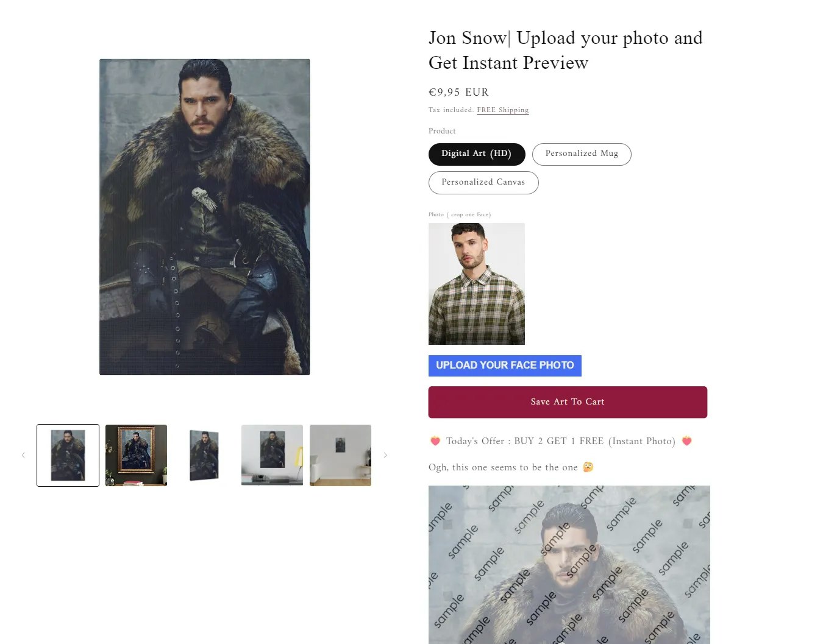Screen dimensions: 823x644
Task: Select the Personalized Mug option
Action: [x=582, y=154]
